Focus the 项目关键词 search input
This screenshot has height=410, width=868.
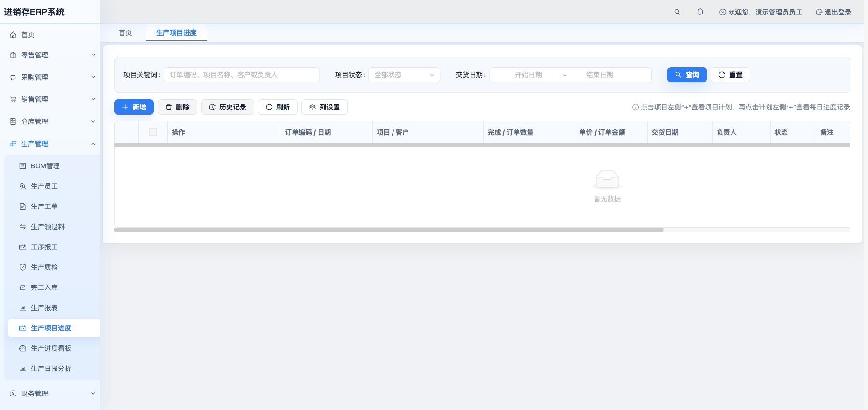[242, 75]
